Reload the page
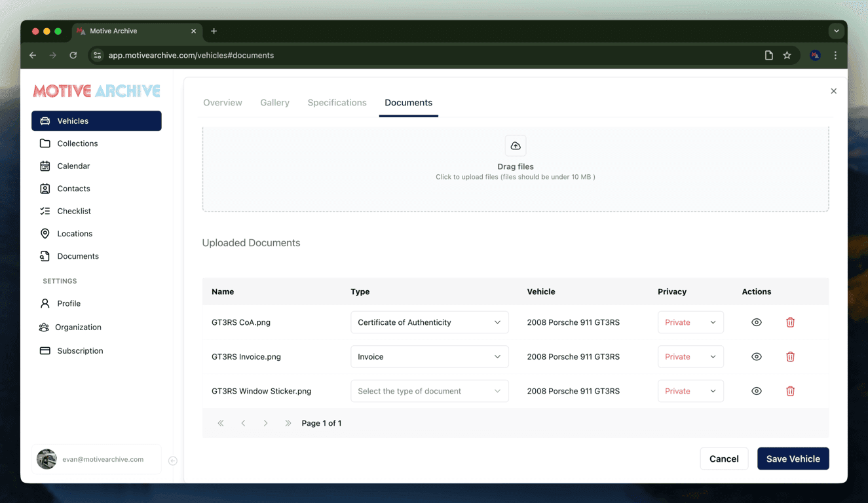The height and width of the screenshot is (503, 868). click(73, 56)
